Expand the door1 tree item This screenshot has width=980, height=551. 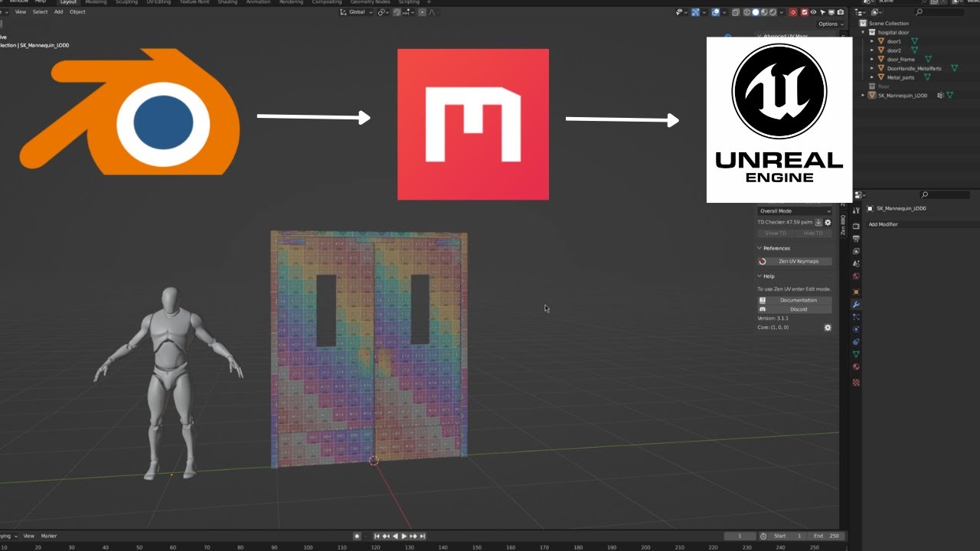click(872, 41)
